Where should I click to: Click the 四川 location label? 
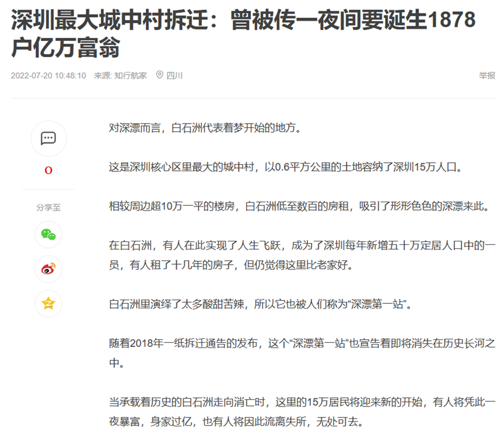(174, 75)
